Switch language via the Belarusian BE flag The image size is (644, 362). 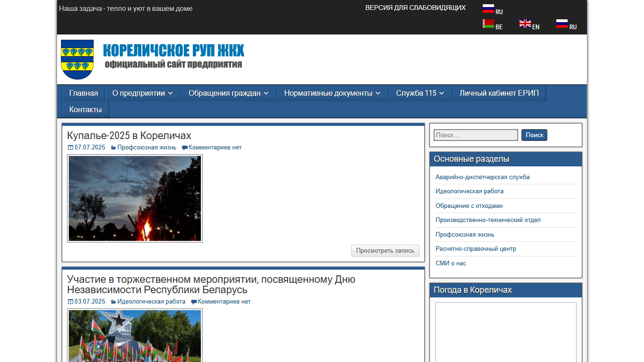(x=488, y=24)
